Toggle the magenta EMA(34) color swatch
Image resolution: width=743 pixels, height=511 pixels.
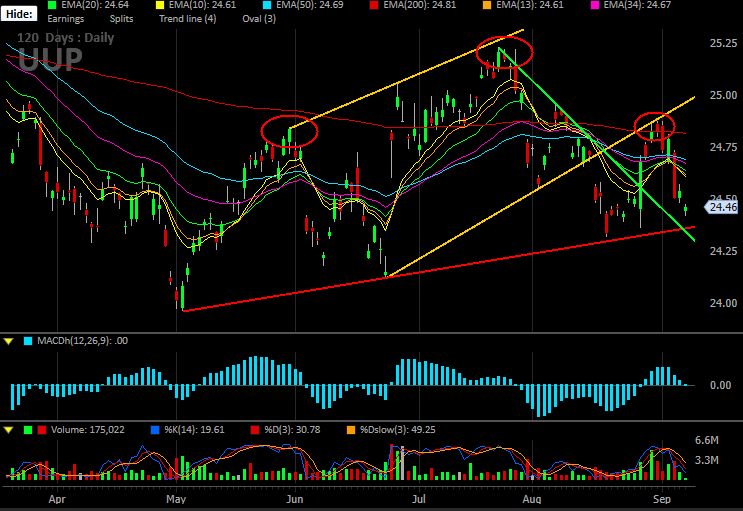594,5
